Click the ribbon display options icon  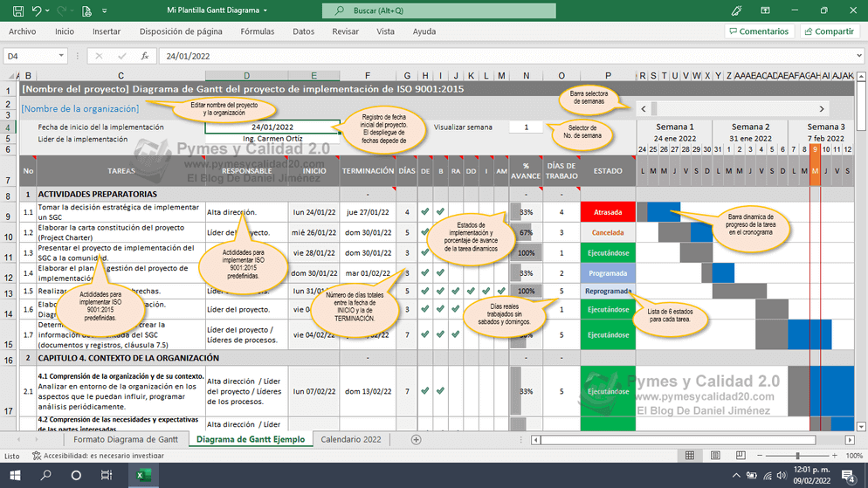point(765,10)
